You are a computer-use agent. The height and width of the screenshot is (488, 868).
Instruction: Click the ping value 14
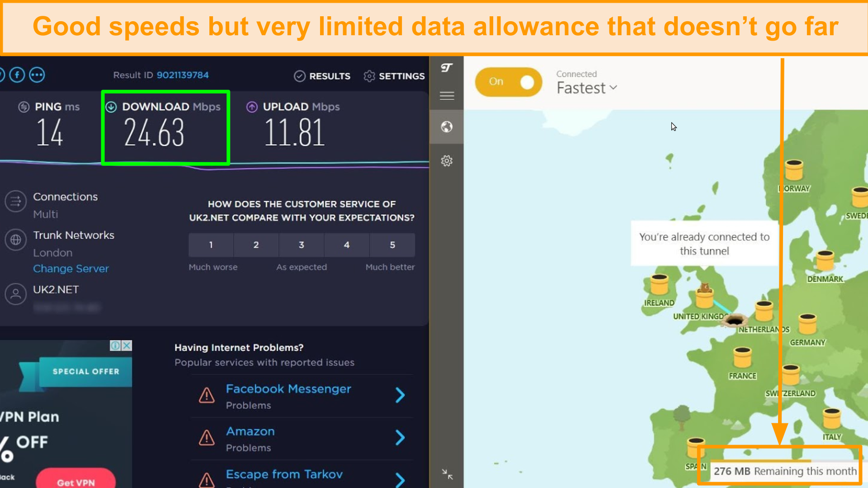50,133
